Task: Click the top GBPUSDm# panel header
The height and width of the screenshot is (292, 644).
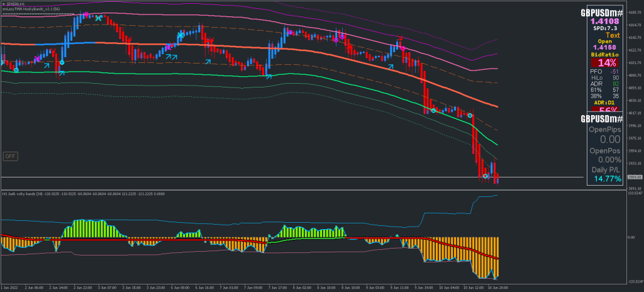Action: pos(601,13)
